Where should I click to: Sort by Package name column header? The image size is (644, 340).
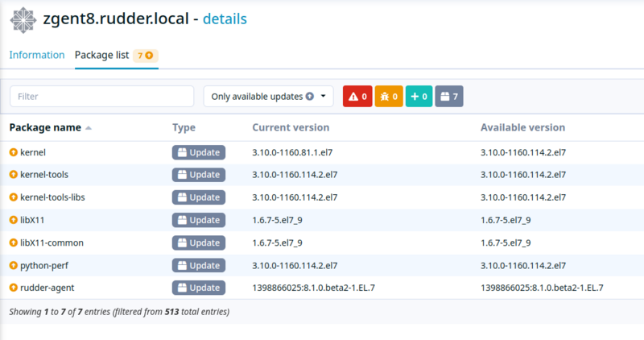[x=45, y=127]
